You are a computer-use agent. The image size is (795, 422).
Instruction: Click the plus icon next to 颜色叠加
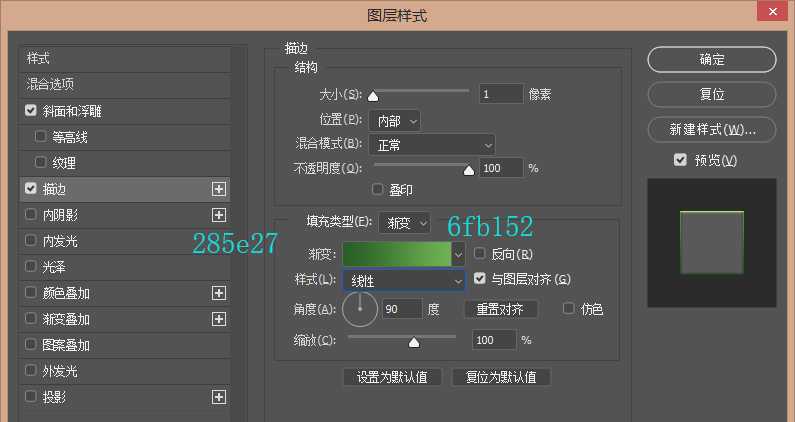[219, 293]
